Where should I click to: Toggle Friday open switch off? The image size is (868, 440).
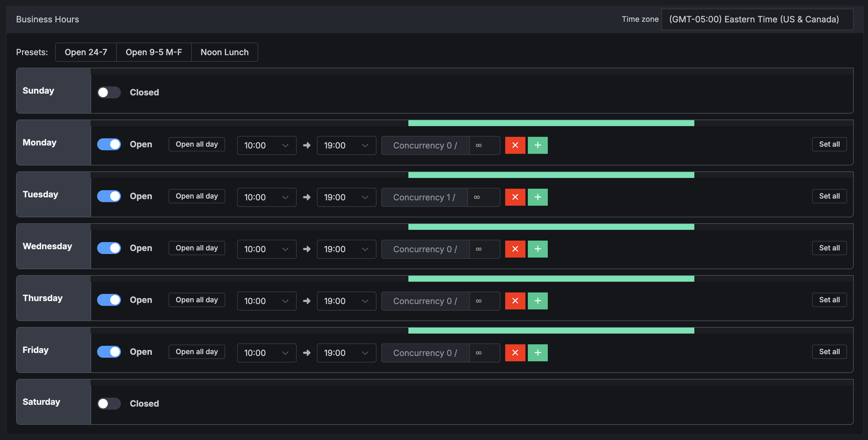click(x=109, y=352)
